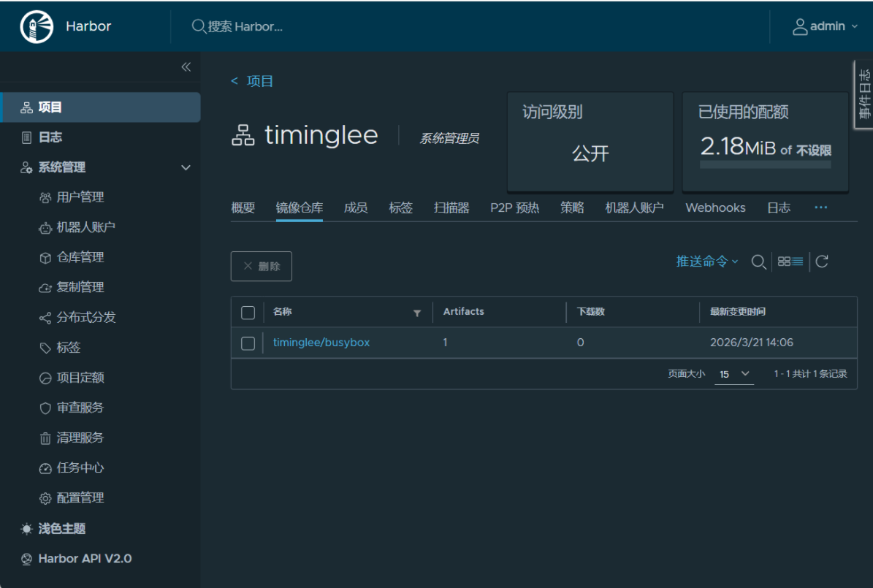This screenshot has height=588, width=873.
Task: Switch to the 扫描器 tab
Action: [451, 207]
